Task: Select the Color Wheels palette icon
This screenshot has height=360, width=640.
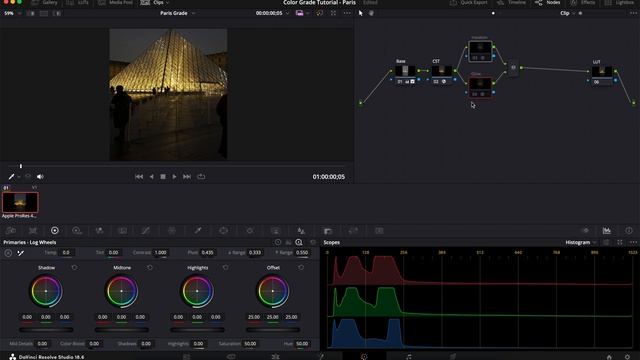Action: [55, 231]
